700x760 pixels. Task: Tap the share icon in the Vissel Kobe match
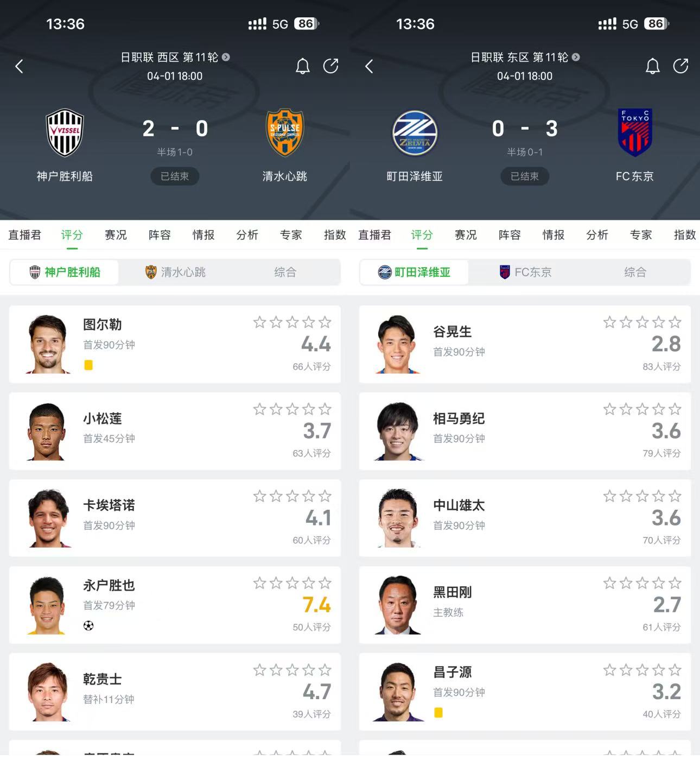click(x=330, y=66)
